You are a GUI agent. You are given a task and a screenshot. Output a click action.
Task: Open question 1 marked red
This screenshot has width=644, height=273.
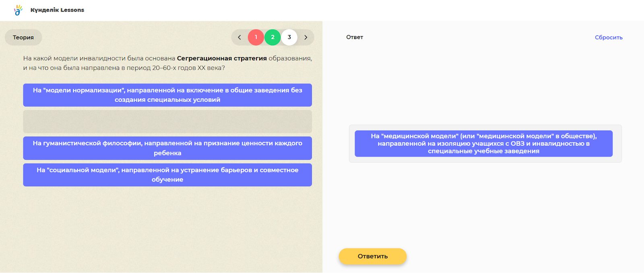256,37
